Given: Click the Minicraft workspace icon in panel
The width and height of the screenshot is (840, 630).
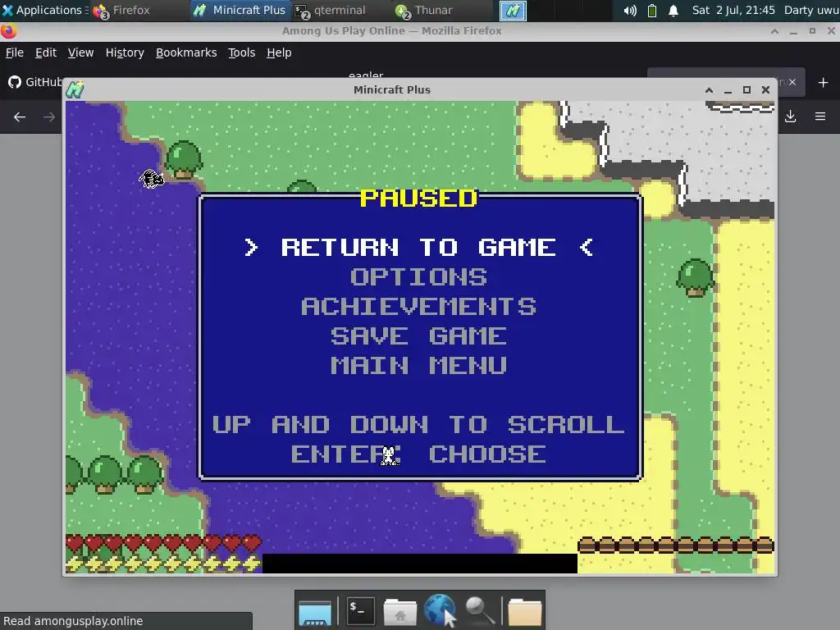Looking at the screenshot, I should tap(513, 11).
